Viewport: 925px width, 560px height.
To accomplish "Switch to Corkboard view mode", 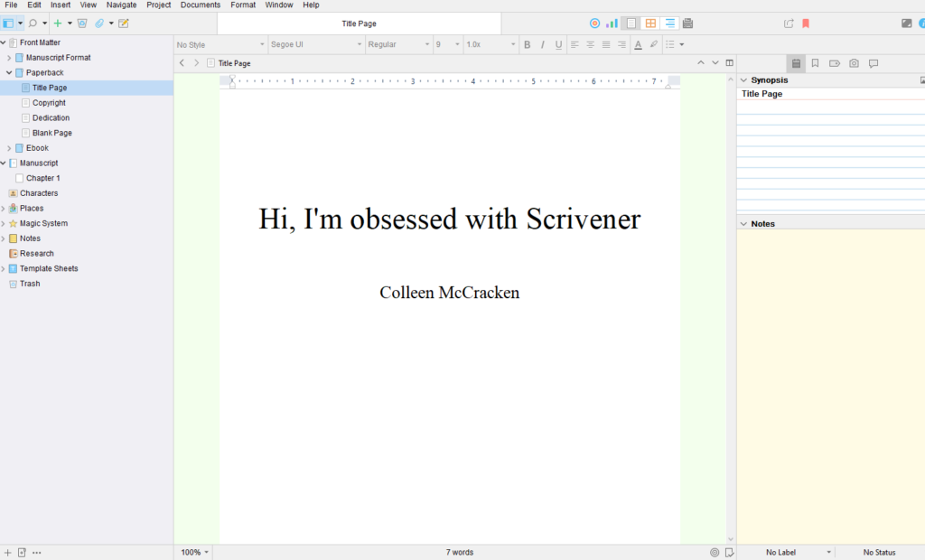I will tap(649, 23).
